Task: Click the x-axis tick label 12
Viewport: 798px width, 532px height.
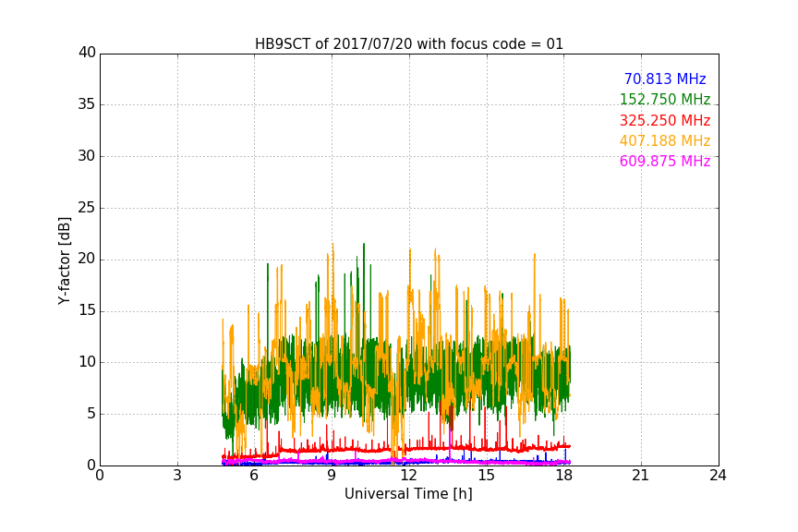Action: point(408,476)
